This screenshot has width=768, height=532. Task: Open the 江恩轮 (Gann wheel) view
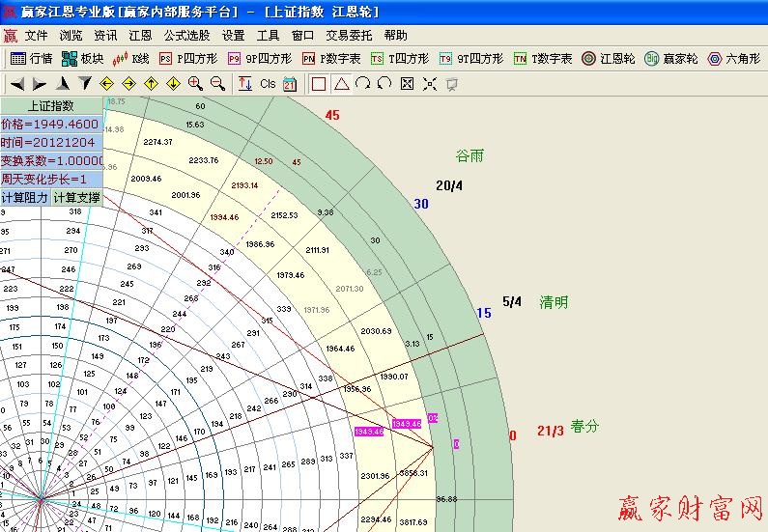(609, 59)
